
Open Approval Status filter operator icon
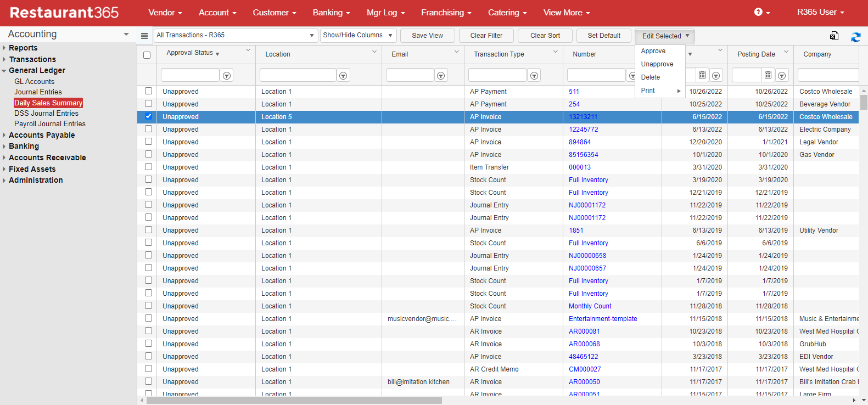(226, 76)
